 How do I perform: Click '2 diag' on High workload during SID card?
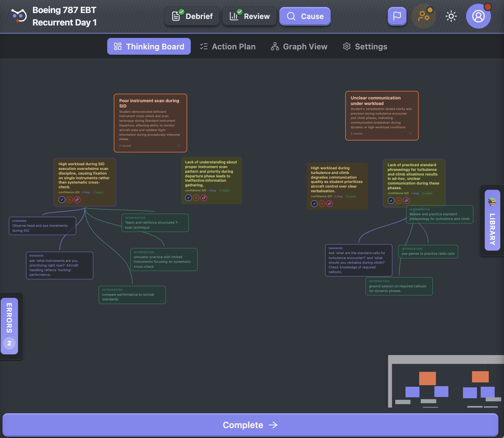[x=86, y=193]
